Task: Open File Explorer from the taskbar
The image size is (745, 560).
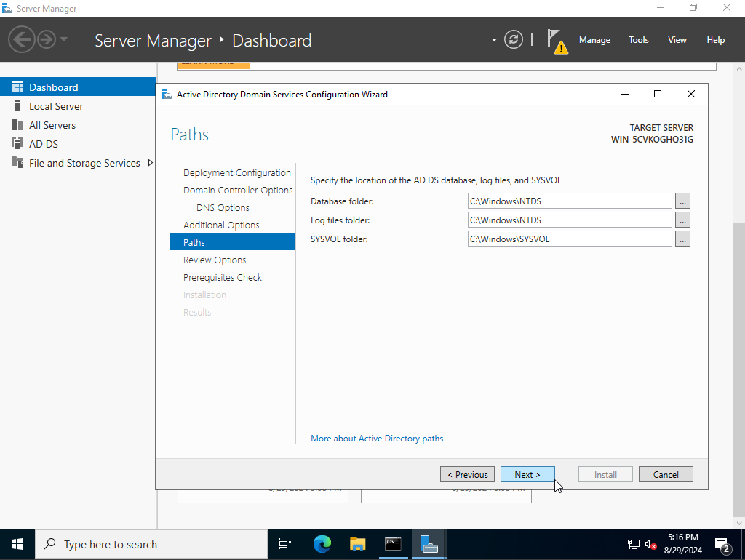Action: click(x=357, y=544)
